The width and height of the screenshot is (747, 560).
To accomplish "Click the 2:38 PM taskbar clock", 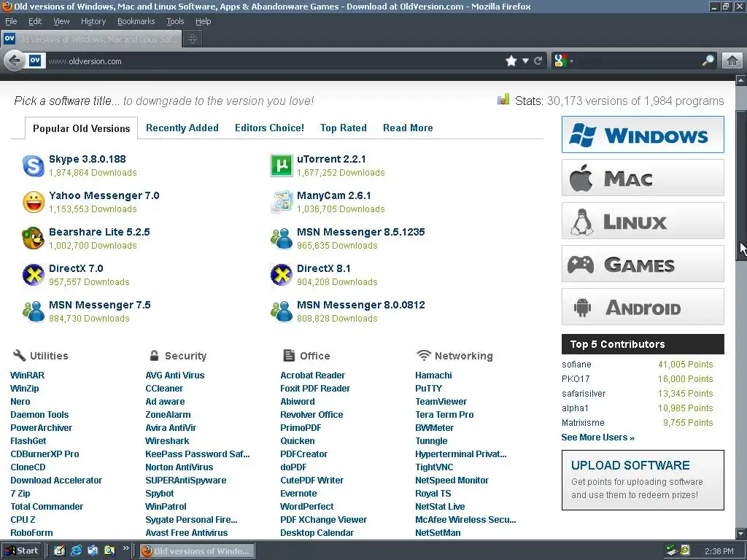I will (x=719, y=551).
